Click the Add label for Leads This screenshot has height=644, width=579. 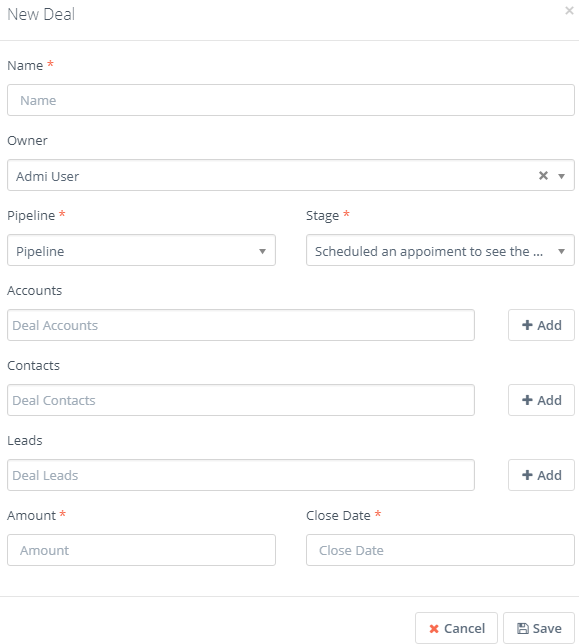pos(549,475)
